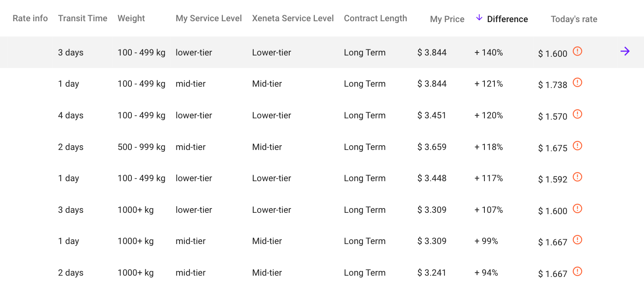This screenshot has height=293, width=644.
Task: Click the $3.241 My Price cell
Action: 432,273
